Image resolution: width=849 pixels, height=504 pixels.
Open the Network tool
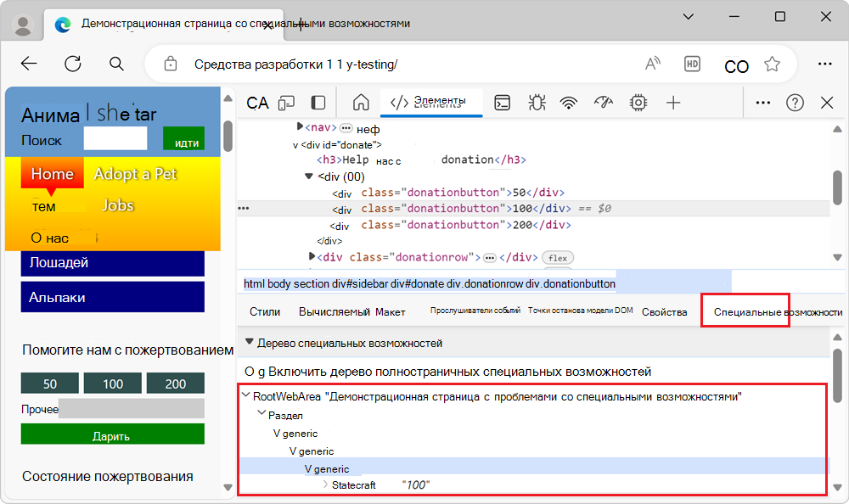coord(569,103)
